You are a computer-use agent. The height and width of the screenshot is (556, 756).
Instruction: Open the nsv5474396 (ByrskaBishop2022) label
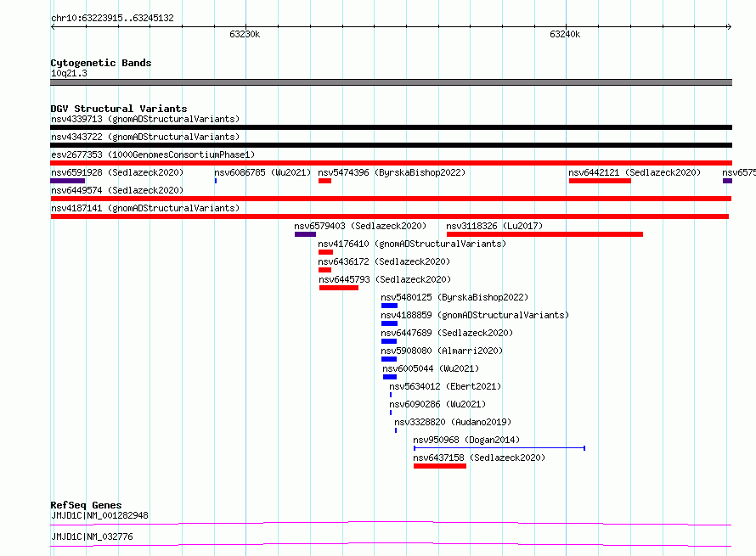tap(392, 172)
